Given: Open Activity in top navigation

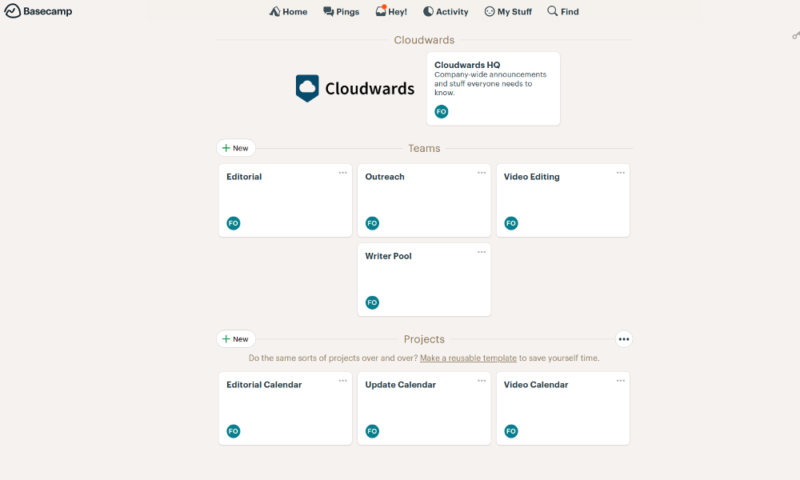Looking at the screenshot, I should (445, 11).
